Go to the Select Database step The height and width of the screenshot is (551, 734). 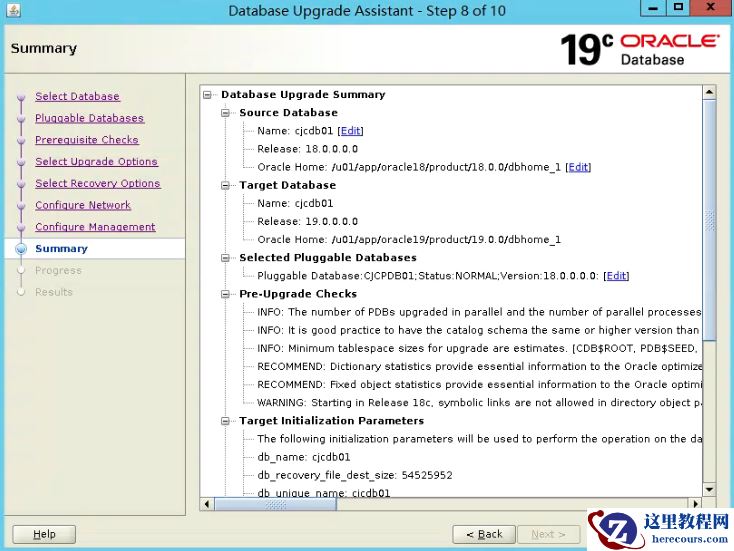click(x=77, y=96)
